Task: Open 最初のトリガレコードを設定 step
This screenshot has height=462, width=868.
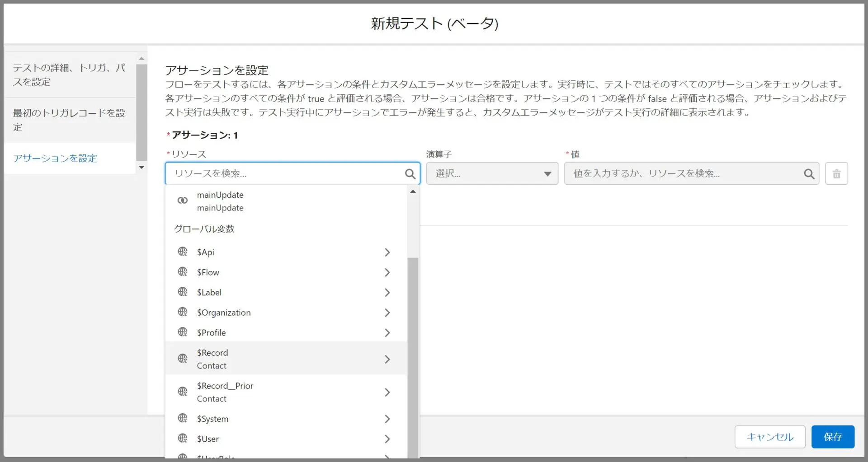Action: pos(69,120)
